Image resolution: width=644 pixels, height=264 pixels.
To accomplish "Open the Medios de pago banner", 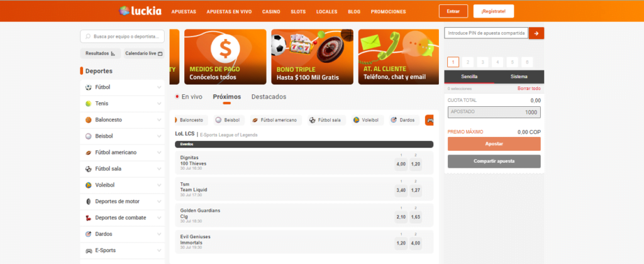I will 226,57.
